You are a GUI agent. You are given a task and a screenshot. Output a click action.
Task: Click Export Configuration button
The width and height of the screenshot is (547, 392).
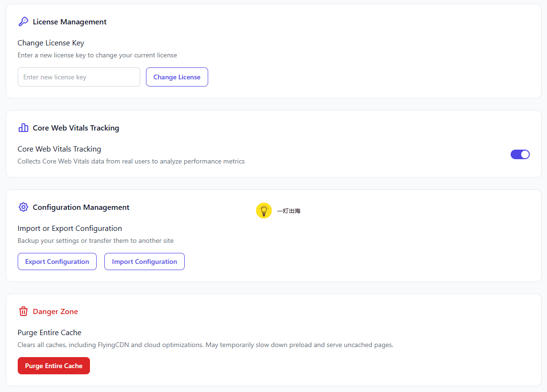57,261
